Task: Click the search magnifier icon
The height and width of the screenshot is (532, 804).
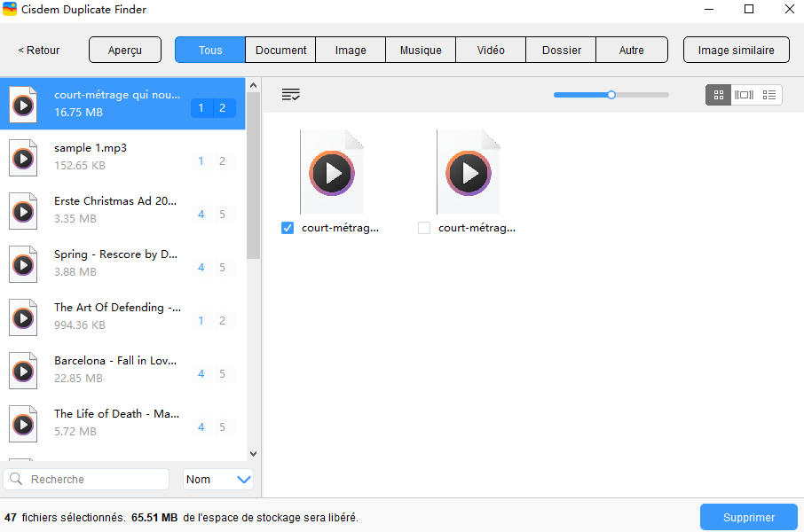Action: (x=16, y=479)
